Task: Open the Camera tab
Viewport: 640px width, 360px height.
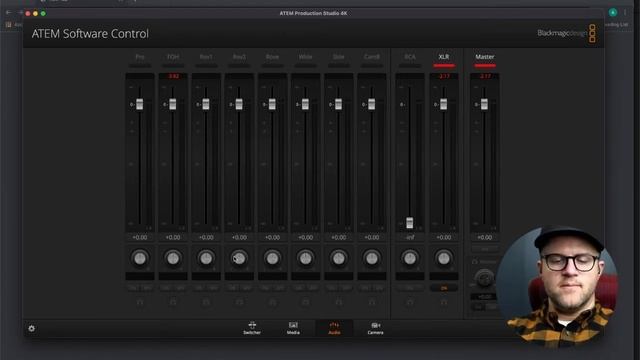Action: pyautogui.click(x=376, y=328)
